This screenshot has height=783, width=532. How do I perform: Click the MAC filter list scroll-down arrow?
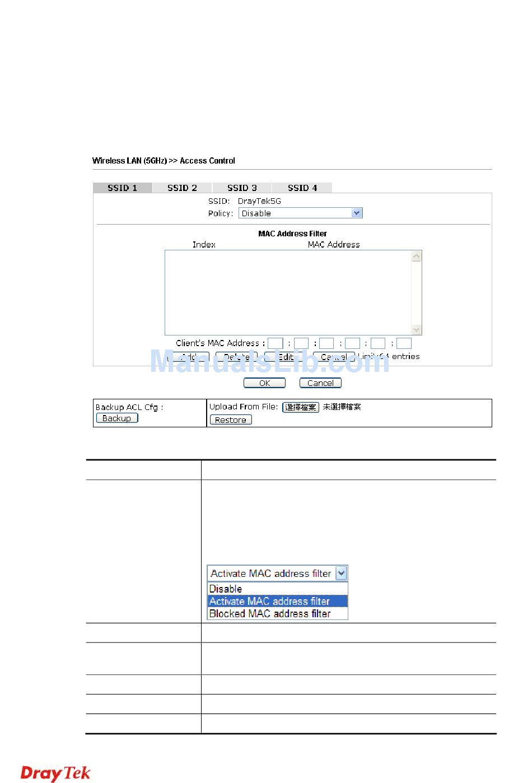coord(416,329)
